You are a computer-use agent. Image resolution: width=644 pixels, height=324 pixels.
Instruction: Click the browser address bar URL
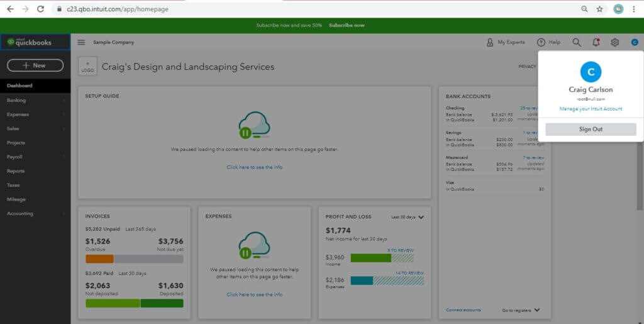pyautogui.click(x=118, y=9)
